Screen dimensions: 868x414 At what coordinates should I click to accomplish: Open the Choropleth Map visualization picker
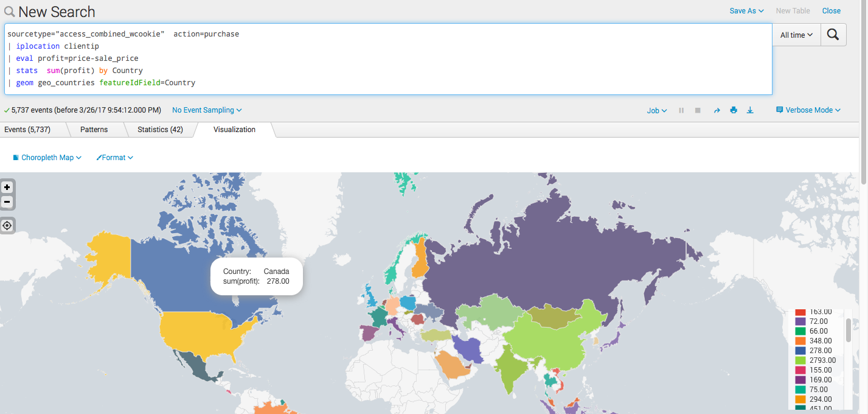point(47,157)
